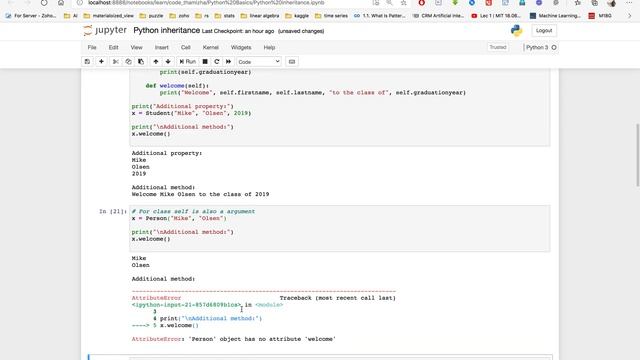The width and height of the screenshot is (640, 360).
Task: Move selected cell down arrow
Action: (x=168, y=62)
